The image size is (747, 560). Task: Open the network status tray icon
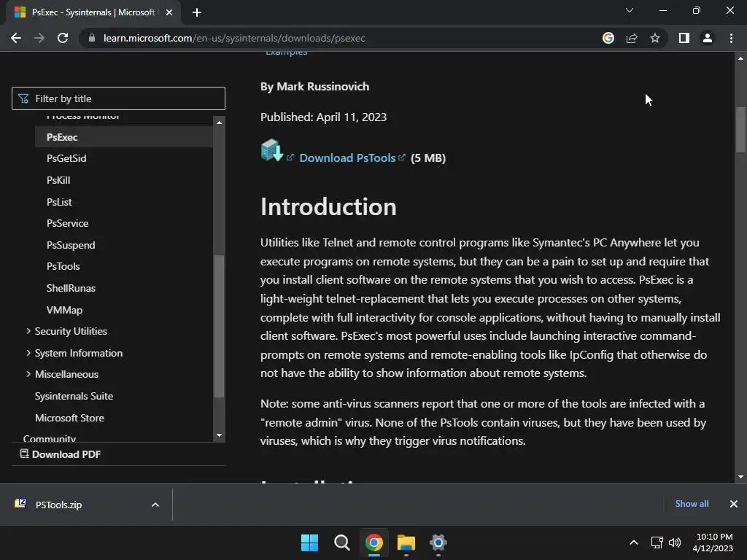tap(657, 542)
